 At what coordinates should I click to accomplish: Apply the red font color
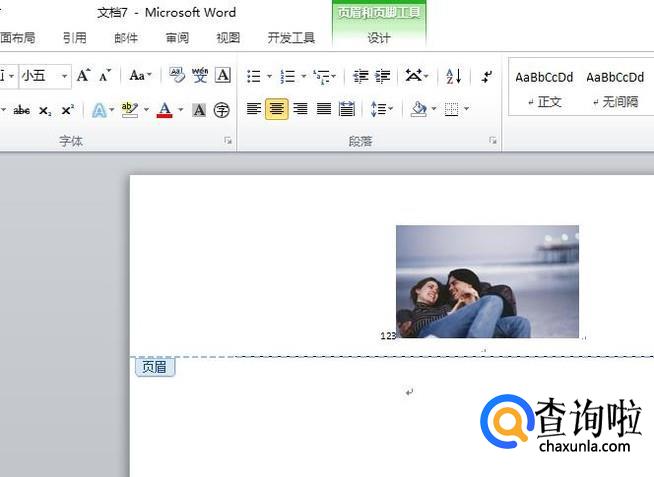pyautogui.click(x=165, y=110)
